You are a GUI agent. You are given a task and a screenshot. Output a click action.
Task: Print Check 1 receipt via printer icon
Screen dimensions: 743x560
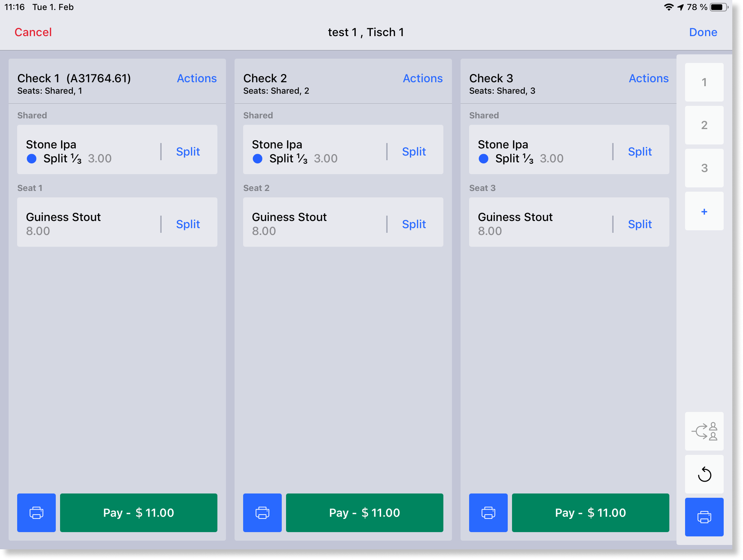pos(36,512)
